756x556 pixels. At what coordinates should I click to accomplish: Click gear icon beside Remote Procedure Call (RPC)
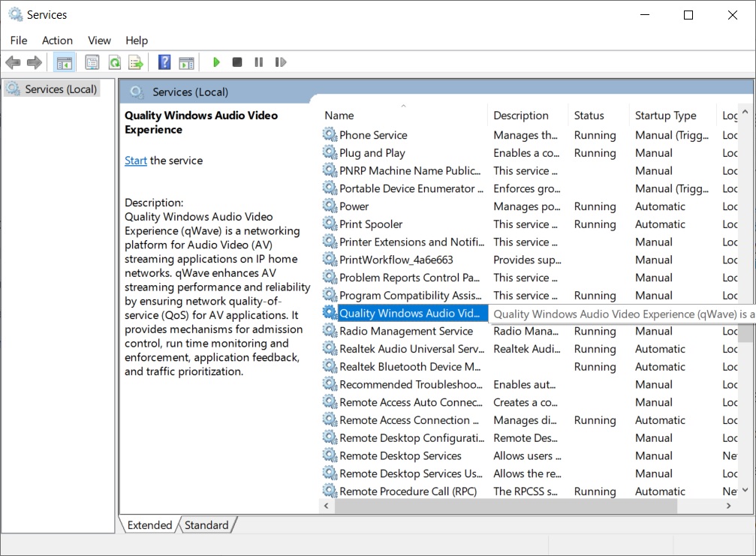tap(330, 491)
